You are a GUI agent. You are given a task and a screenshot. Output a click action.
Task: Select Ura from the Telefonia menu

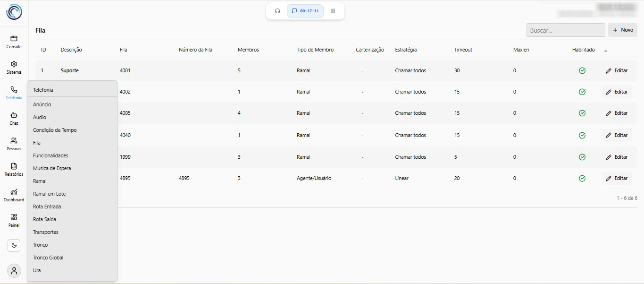[x=37, y=270]
